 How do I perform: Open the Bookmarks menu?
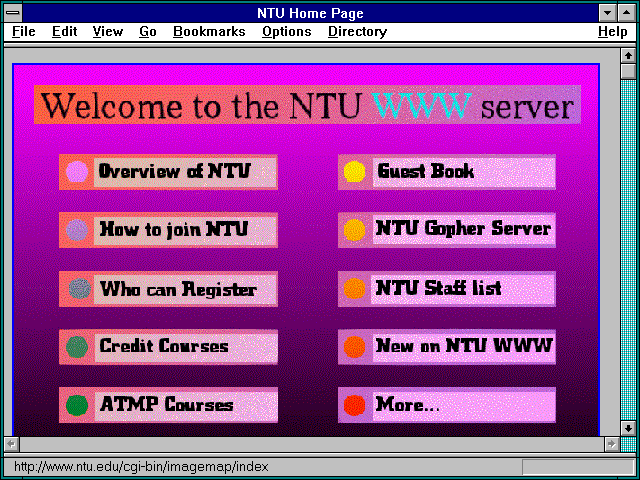pos(209,31)
